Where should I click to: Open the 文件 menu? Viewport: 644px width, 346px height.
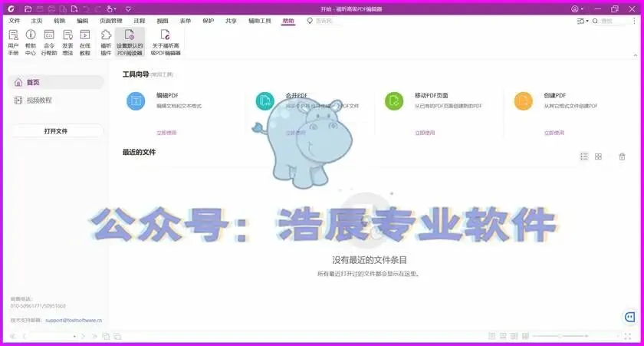click(x=15, y=21)
